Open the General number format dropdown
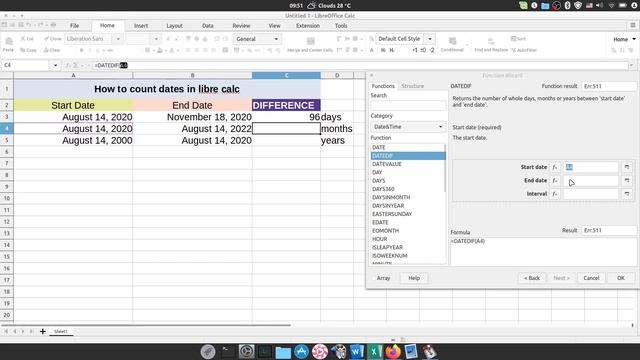 pyautogui.click(x=276, y=39)
